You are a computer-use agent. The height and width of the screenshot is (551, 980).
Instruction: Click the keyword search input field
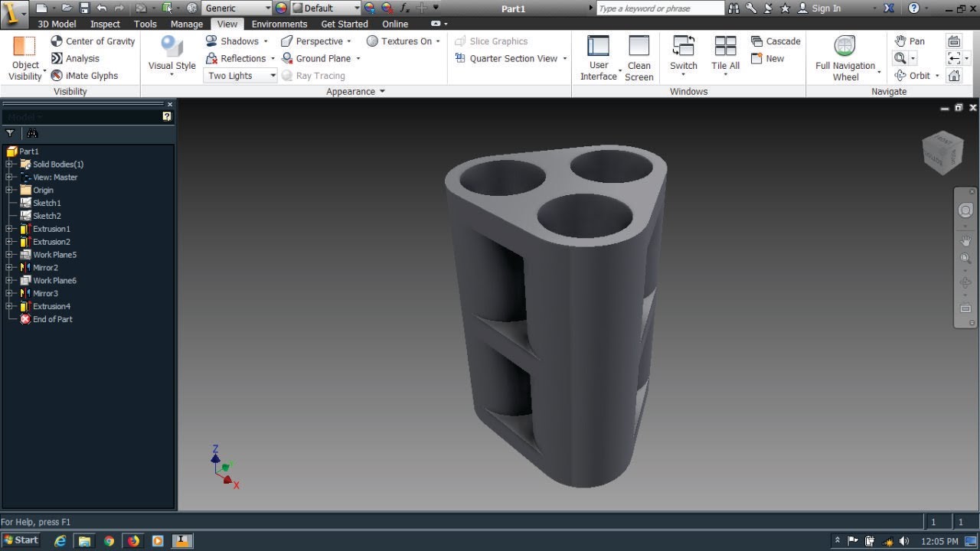click(x=659, y=8)
